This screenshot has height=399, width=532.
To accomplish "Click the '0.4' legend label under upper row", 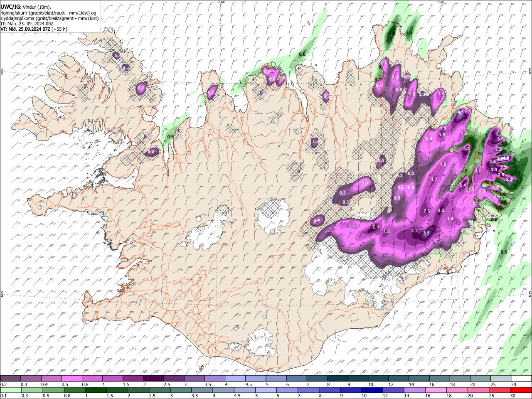I will point(44,384).
